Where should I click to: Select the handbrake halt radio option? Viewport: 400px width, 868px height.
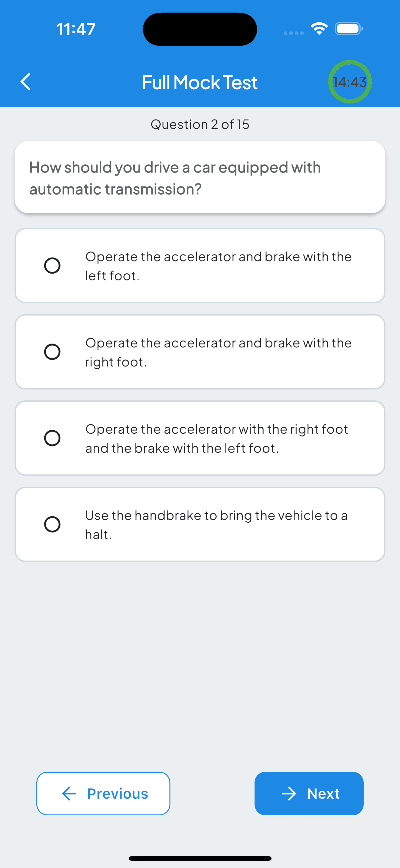pos(52,524)
